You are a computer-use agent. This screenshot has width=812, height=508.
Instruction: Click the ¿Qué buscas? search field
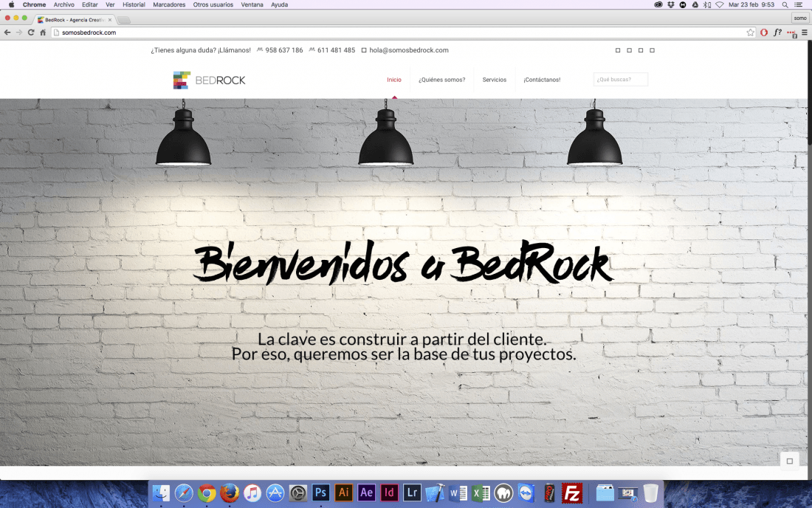tap(620, 79)
